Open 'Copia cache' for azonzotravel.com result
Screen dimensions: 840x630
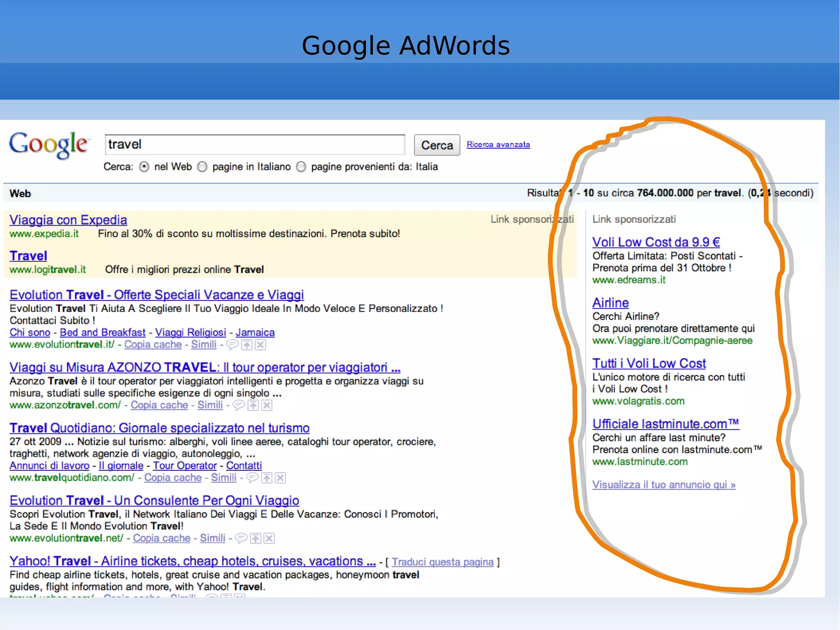coord(159,405)
